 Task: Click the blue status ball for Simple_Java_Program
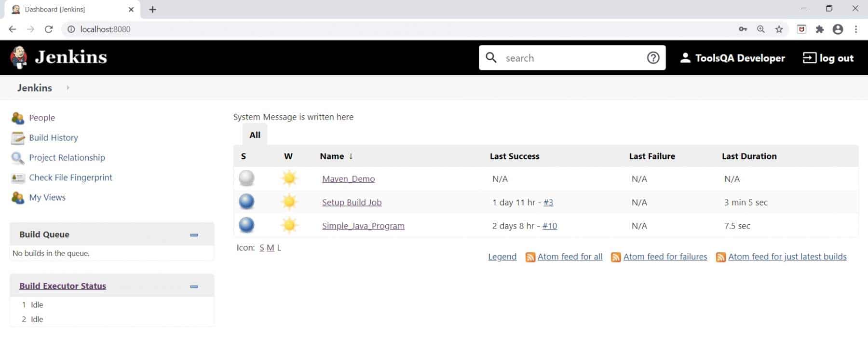pyautogui.click(x=246, y=225)
